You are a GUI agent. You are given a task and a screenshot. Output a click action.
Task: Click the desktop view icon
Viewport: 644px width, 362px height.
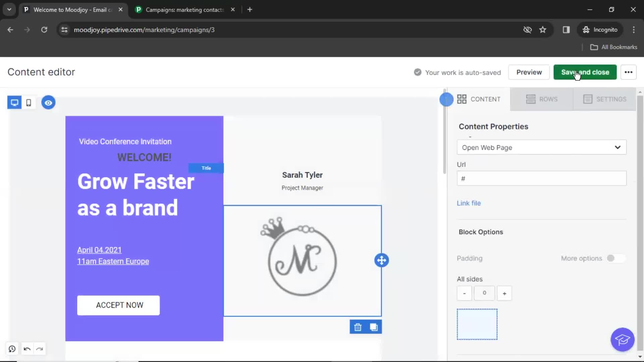coord(14,103)
